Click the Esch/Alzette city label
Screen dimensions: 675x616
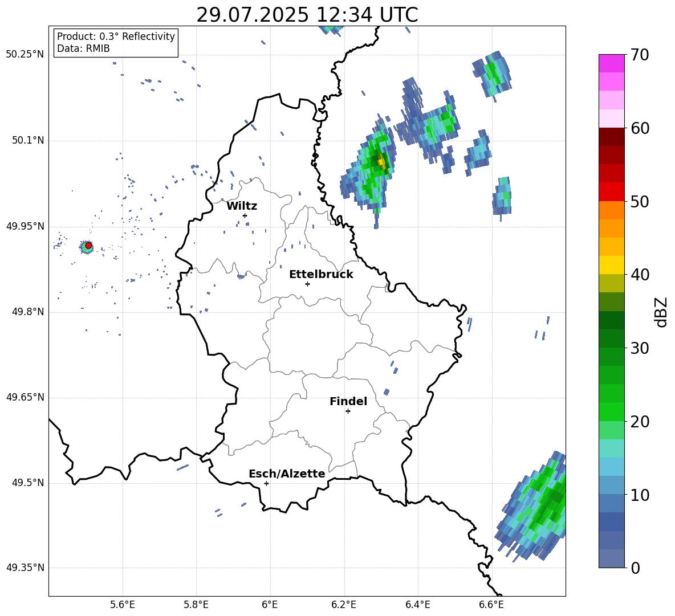287,474
